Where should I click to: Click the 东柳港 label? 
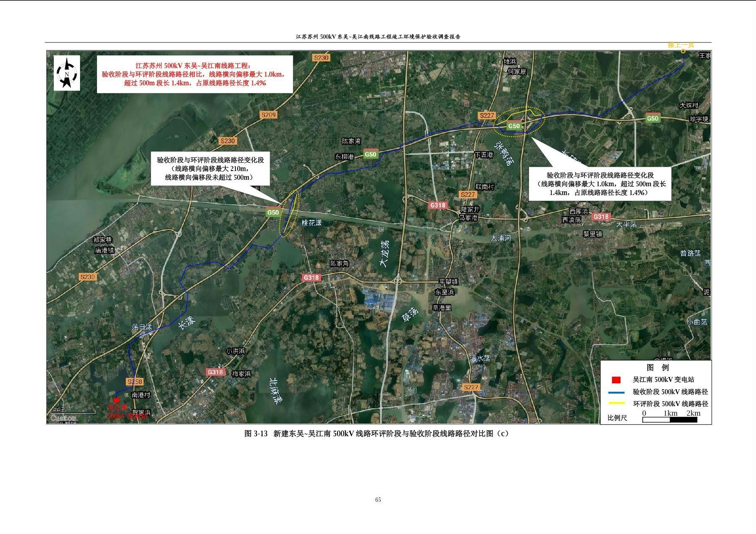pos(344,157)
